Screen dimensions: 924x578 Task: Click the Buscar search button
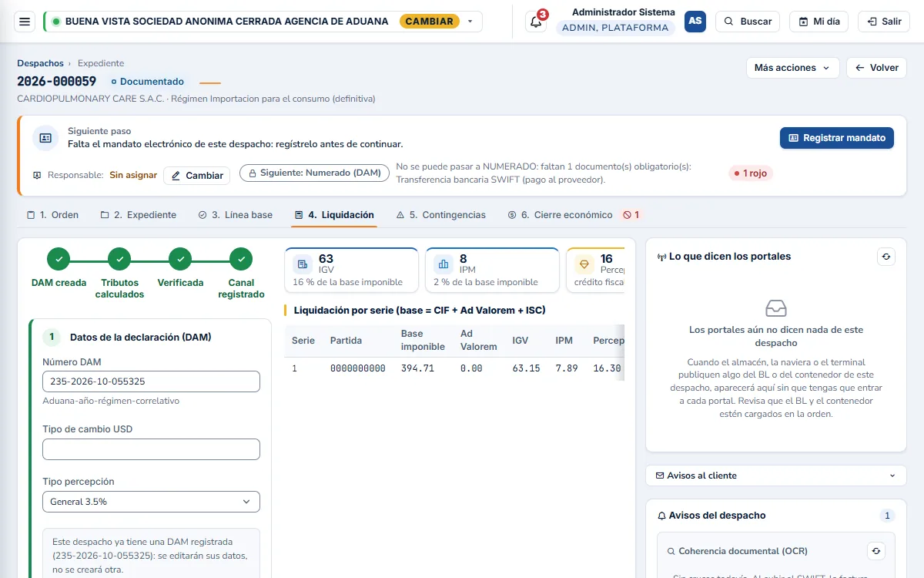click(x=748, y=22)
